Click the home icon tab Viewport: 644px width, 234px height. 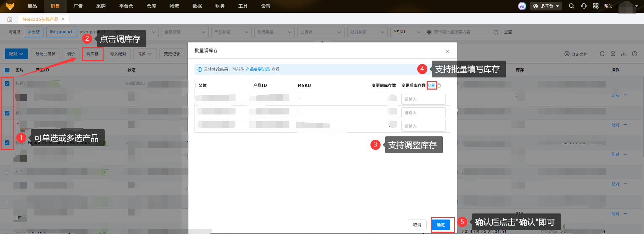pos(10,19)
